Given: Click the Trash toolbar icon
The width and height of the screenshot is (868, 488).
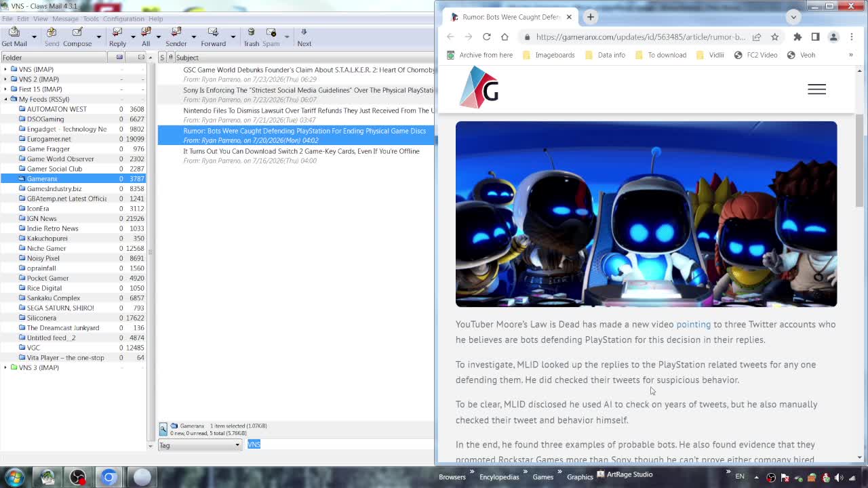Looking at the screenshot, I should click(252, 37).
